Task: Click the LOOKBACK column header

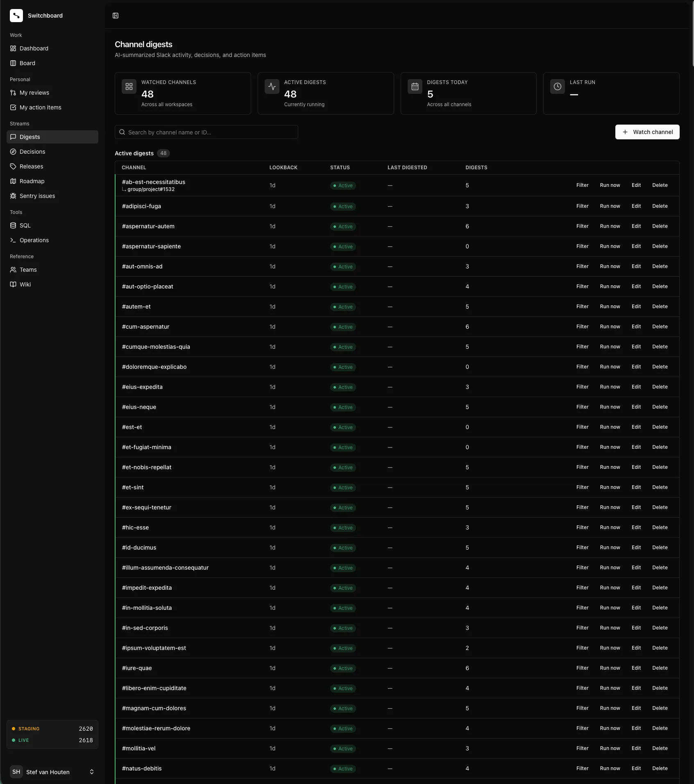Action: click(283, 168)
